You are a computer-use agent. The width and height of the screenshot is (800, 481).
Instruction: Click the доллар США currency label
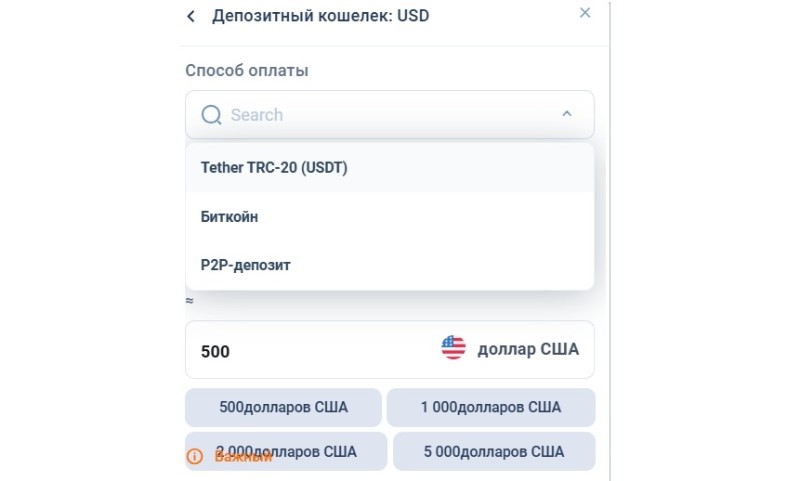[x=528, y=349]
